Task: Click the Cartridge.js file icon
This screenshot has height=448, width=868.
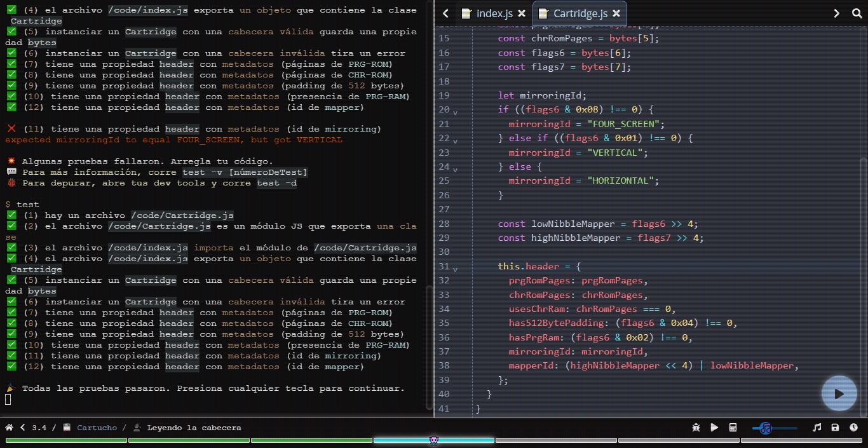Action: (543, 13)
